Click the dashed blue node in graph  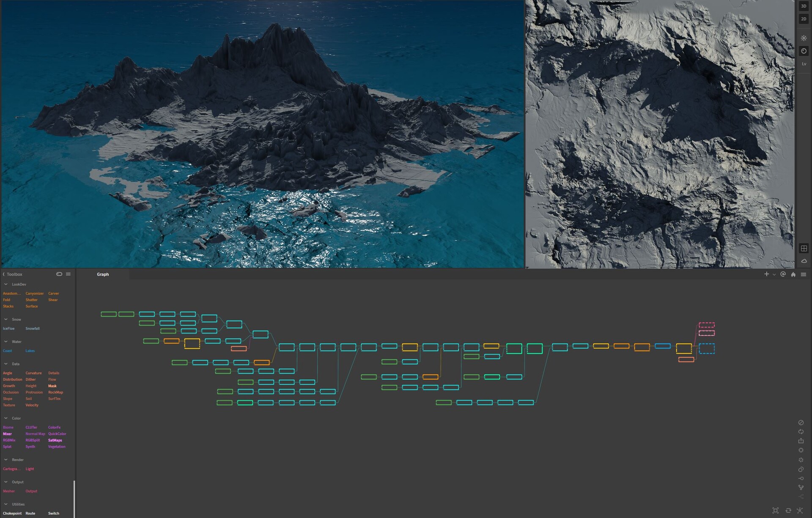[706, 348]
